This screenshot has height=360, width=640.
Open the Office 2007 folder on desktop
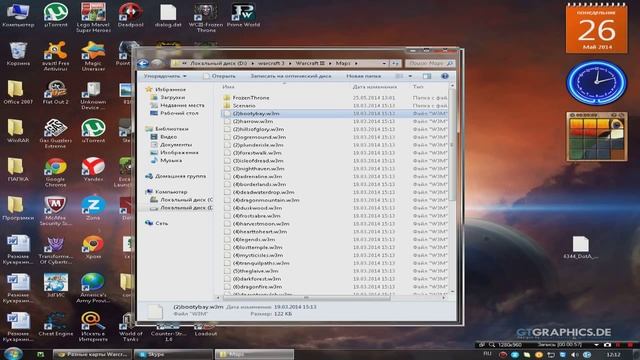point(18,92)
